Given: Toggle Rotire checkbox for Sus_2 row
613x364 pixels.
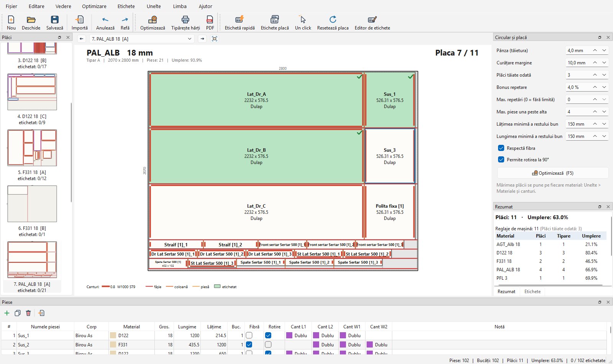Looking at the screenshot, I should coord(268,344).
